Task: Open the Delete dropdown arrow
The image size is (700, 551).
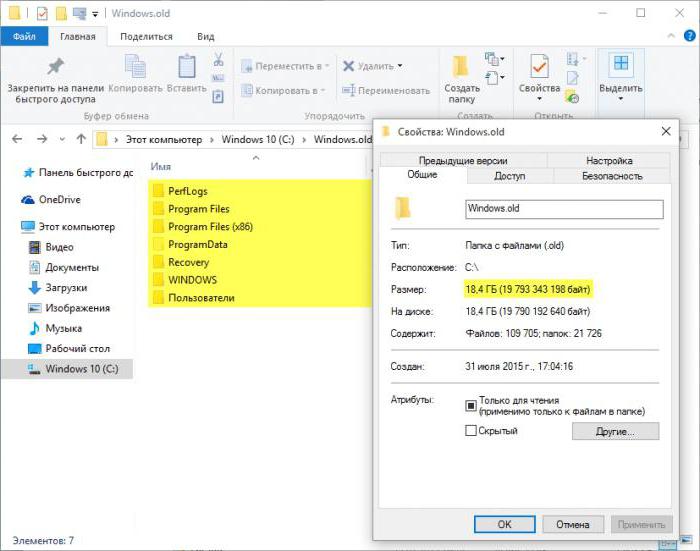Action: click(x=400, y=66)
